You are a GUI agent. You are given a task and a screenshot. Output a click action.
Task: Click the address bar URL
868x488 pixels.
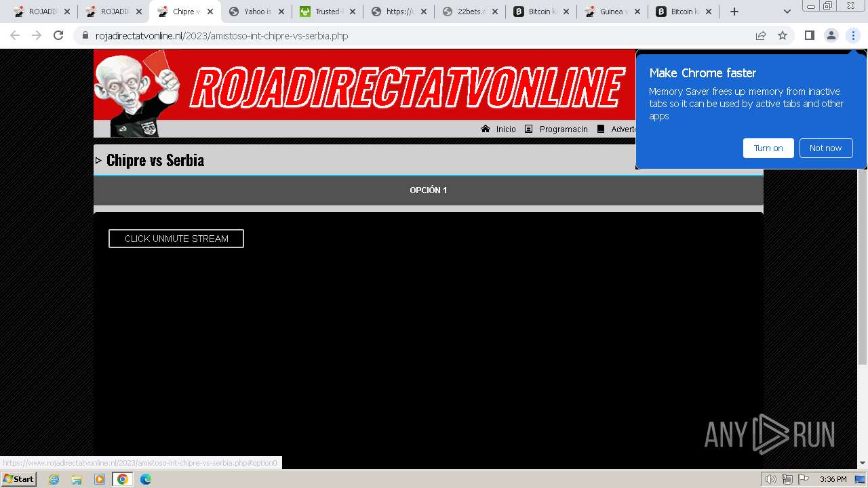[x=221, y=36]
